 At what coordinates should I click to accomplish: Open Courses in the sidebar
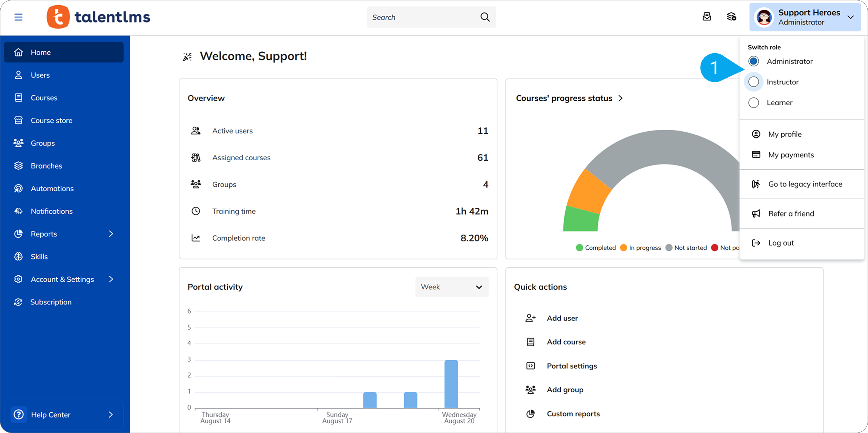[44, 98]
